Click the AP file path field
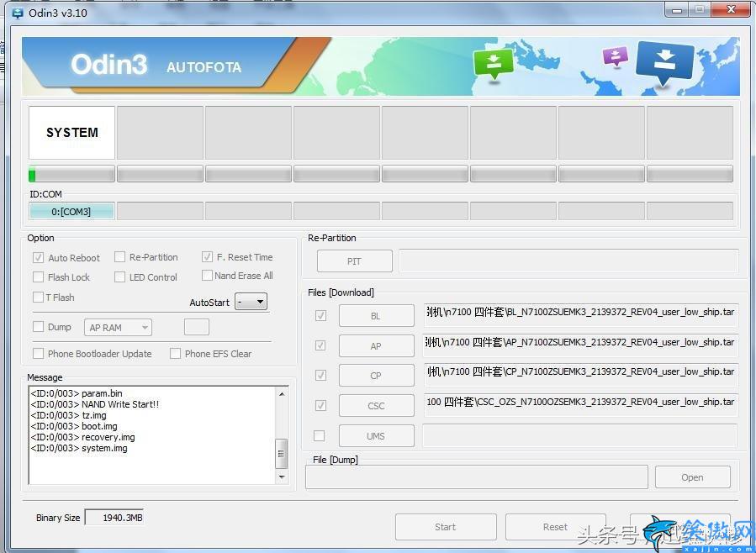This screenshot has height=553, width=756. click(580, 346)
